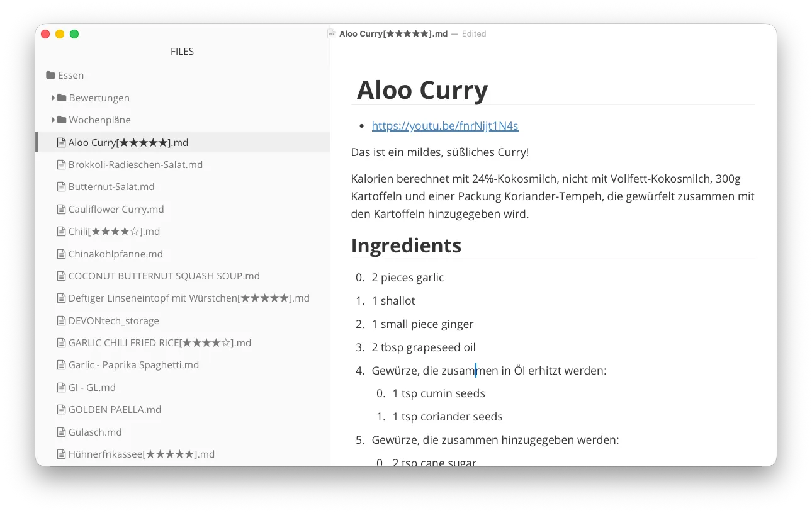Open the Chinakohlpfanne.md file
The image size is (812, 513).
click(x=115, y=254)
